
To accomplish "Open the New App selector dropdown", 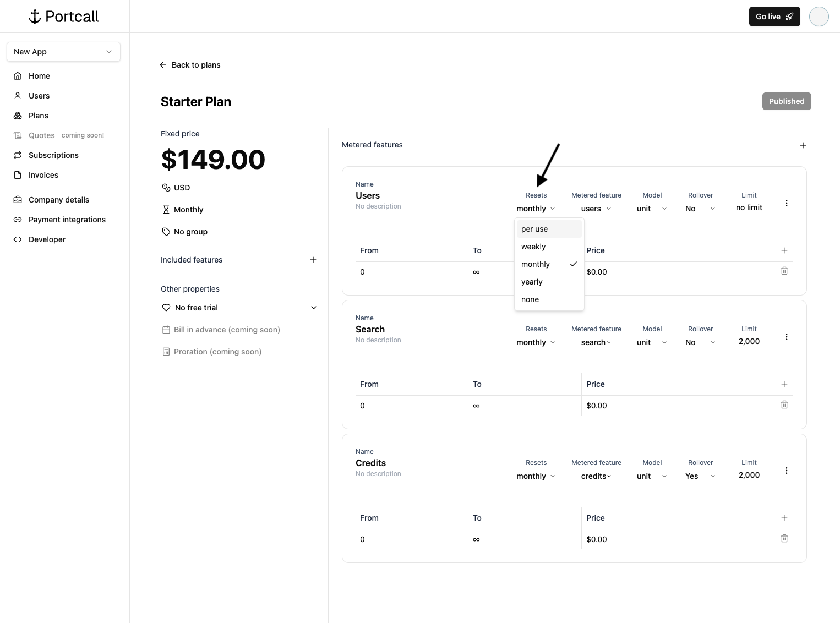I will 63,52.
